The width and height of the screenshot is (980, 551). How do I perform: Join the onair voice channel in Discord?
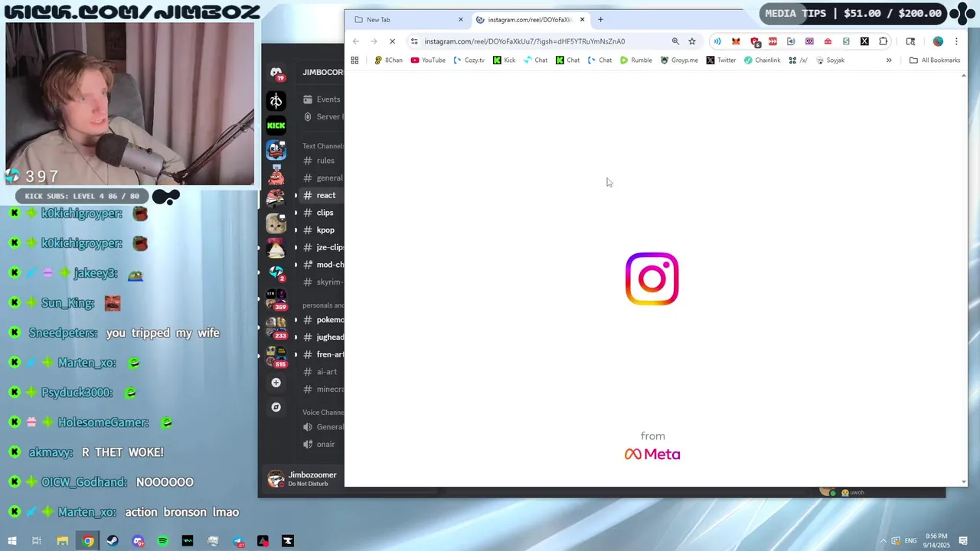coord(322,445)
